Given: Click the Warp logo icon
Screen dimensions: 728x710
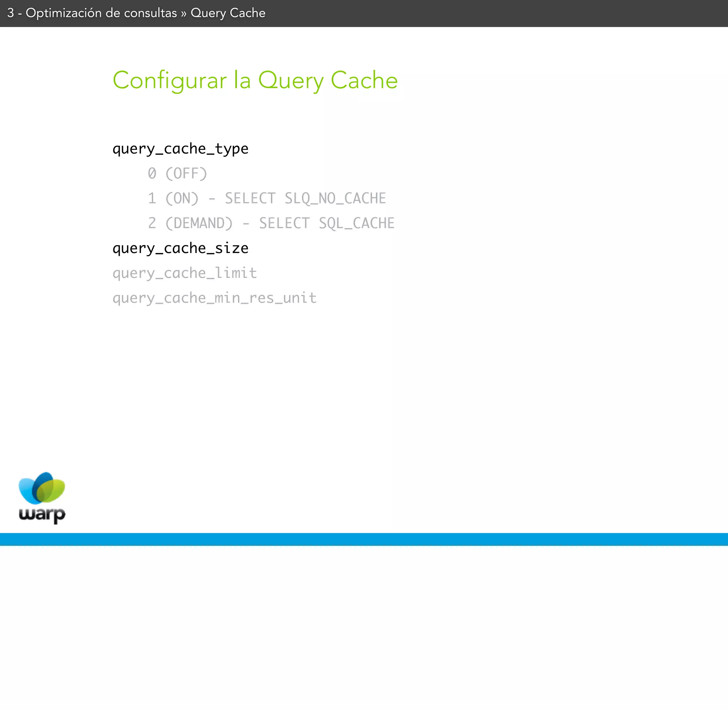Looking at the screenshot, I should 42,497.
